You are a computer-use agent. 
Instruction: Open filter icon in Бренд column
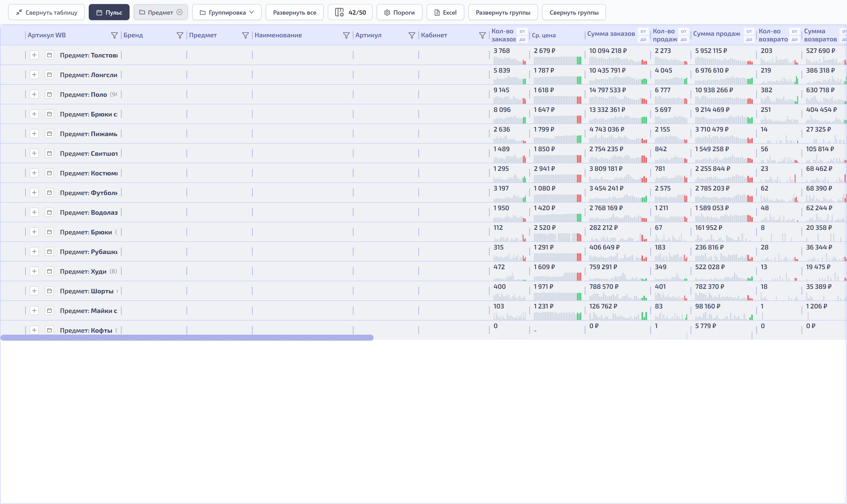pyautogui.click(x=180, y=35)
